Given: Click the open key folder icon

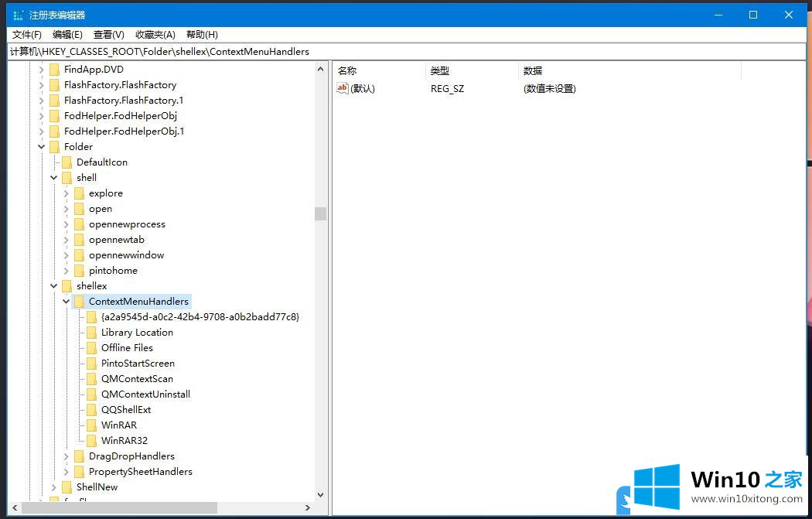Looking at the screenshot, I should click(79, 210).
